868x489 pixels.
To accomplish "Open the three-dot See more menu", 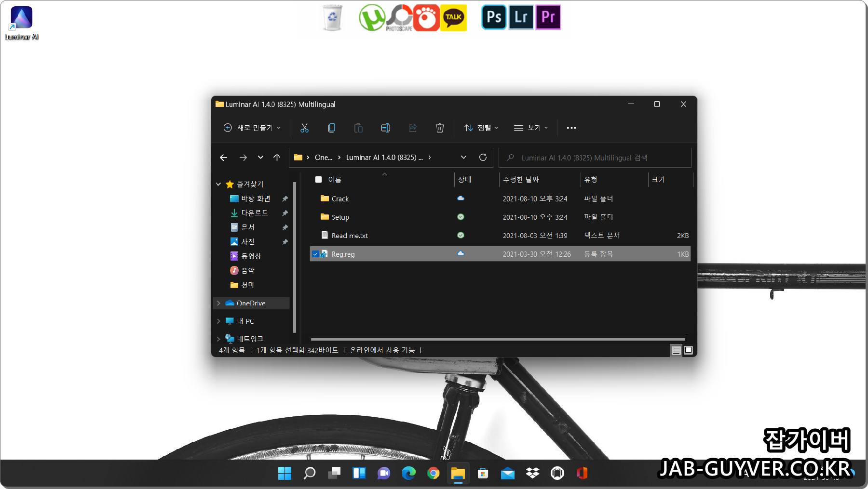I will (571, 128).
